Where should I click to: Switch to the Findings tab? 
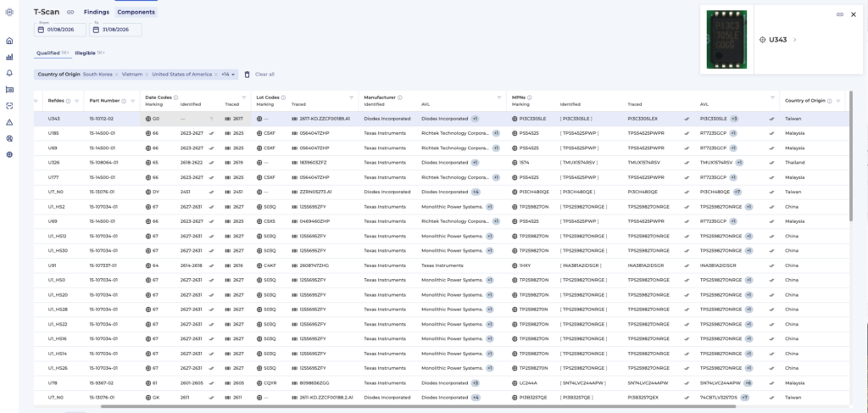97,12
